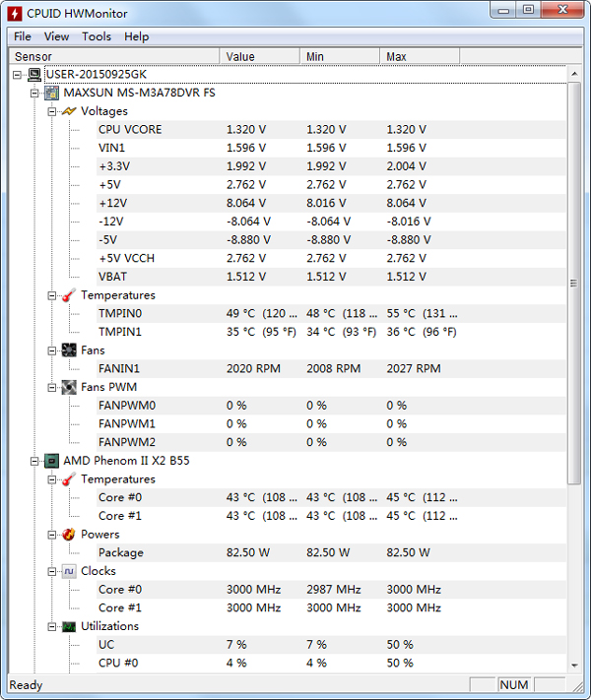591x700 pixels.
Task: Click the thermometer icon under AMD Phenom II
Action: click(69, 479)
